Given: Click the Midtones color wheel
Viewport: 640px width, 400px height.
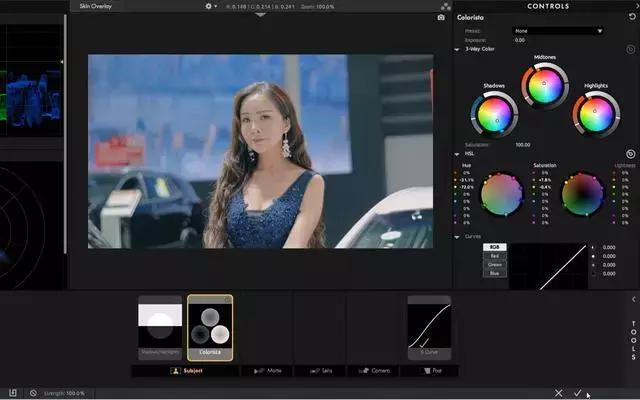Looking at the screenshot, I should pos(544,86).
